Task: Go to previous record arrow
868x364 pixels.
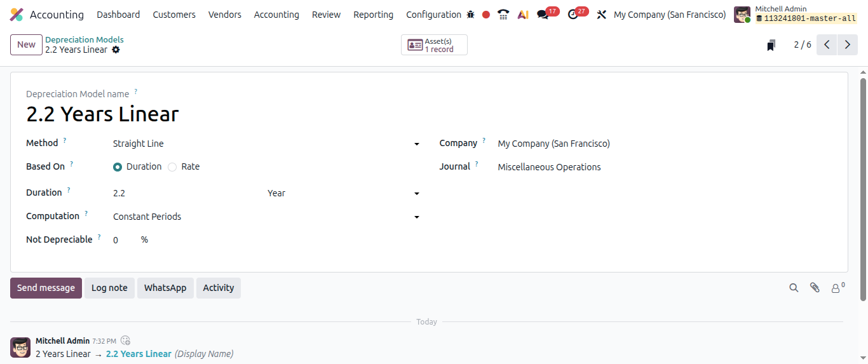Action: [827, 45]
